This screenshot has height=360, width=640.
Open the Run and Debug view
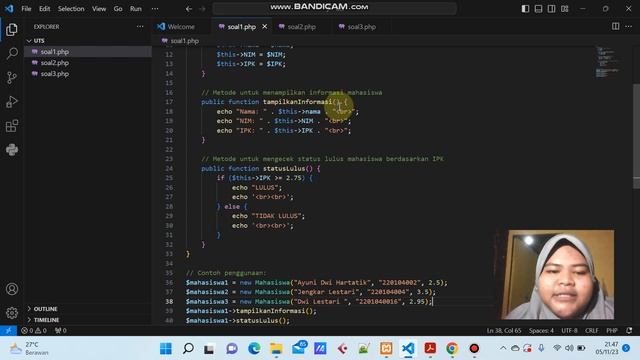click(x=12, y=102)
